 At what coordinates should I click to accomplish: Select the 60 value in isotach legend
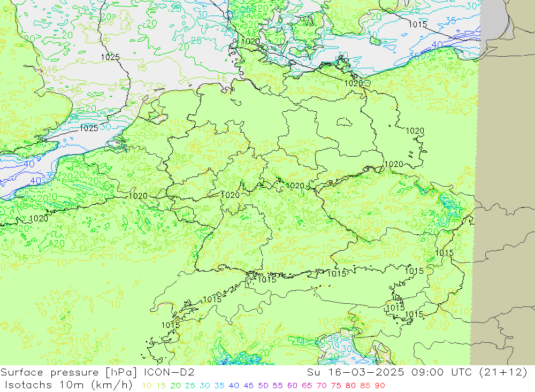[x=292, y=386]
